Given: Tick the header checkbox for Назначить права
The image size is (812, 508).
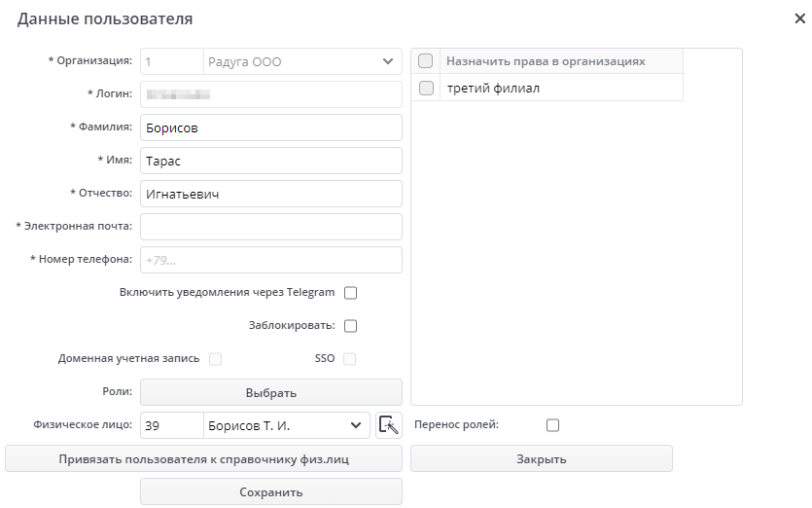Looking at the screenshot, I should [425, 61].
